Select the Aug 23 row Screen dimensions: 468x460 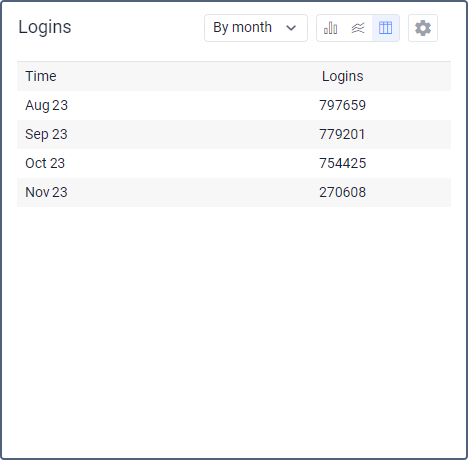pos(234,105)
